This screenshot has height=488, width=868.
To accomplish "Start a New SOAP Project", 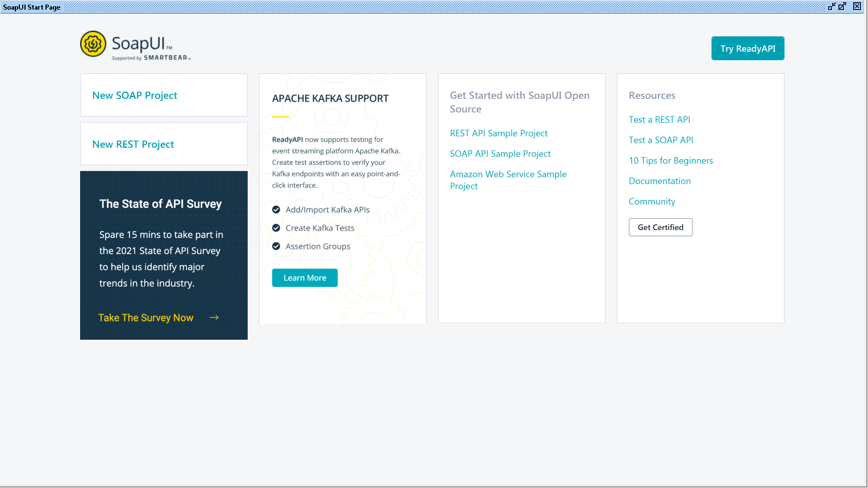I will pos(135,95).
